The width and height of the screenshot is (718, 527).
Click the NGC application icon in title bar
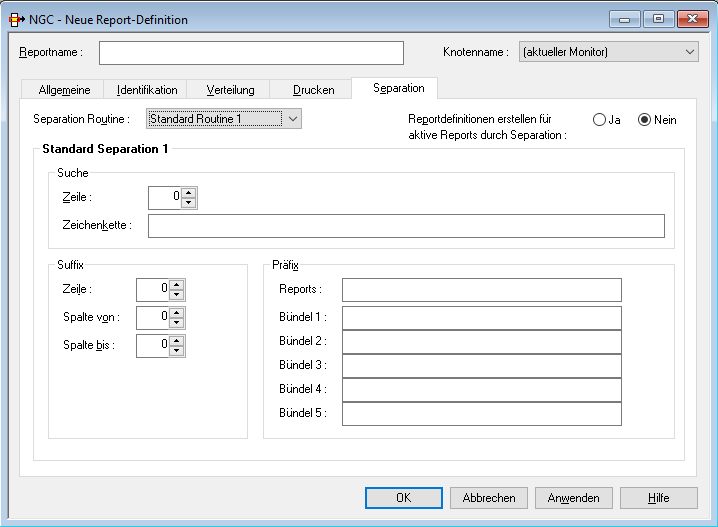pyautogui.click(x=17, y=19)
